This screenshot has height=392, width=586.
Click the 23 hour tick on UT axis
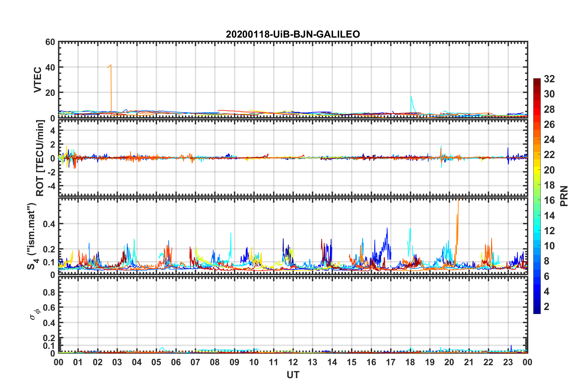(x=508, y=362)
